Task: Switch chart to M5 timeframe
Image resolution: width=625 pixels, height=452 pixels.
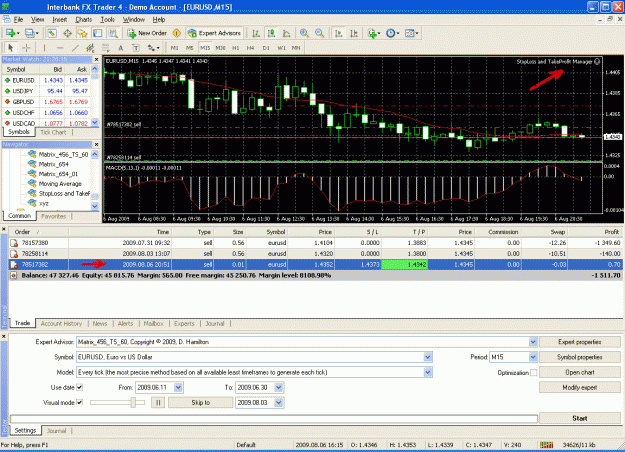Action: coord(190,48)
